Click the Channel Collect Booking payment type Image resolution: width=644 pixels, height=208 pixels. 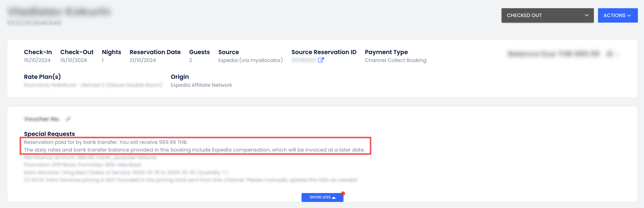(x=395, y=60)
